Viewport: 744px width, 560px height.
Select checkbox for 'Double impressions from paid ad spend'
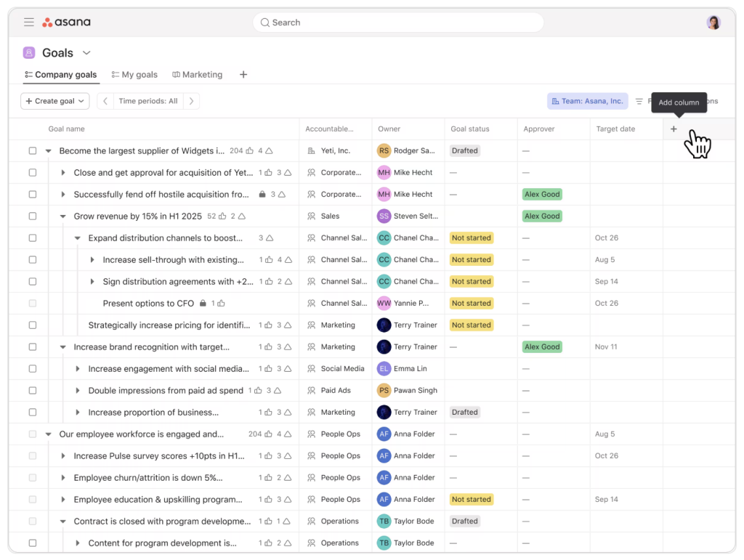tap(33, 391)
